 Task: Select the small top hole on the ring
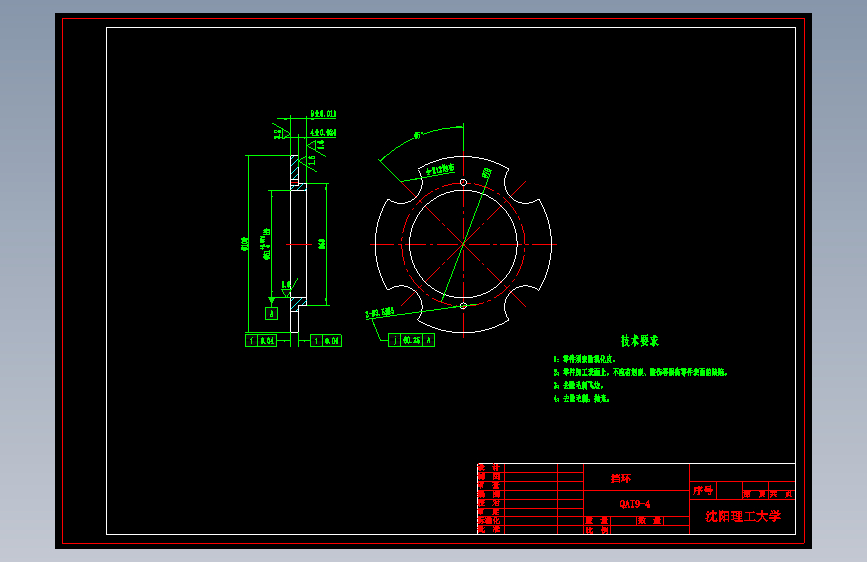coord(463,183)
